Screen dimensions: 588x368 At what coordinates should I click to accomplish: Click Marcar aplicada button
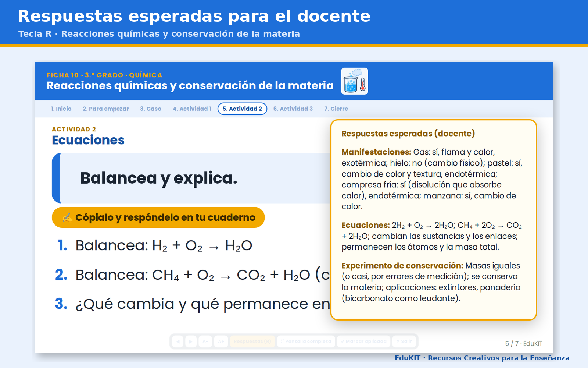point(364,342)
